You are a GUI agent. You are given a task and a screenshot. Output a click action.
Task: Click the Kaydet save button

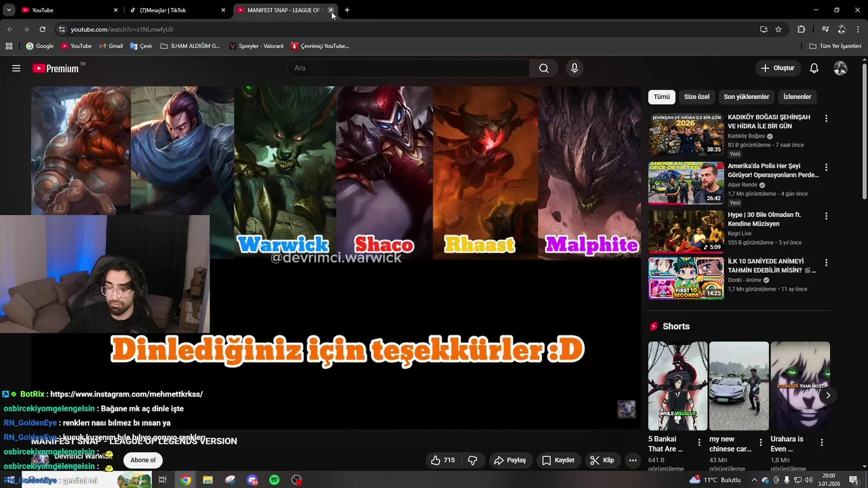[558, 460]
